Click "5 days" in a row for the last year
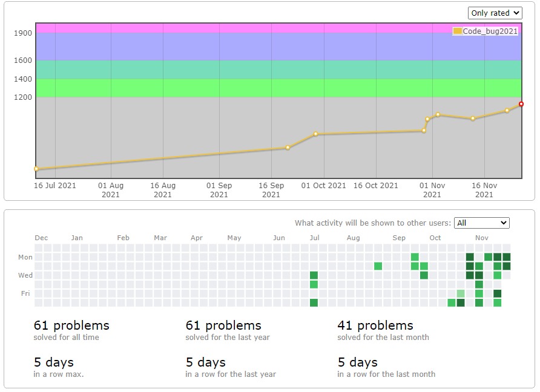The width and height of the screenshot is (540, 392). 206,362
